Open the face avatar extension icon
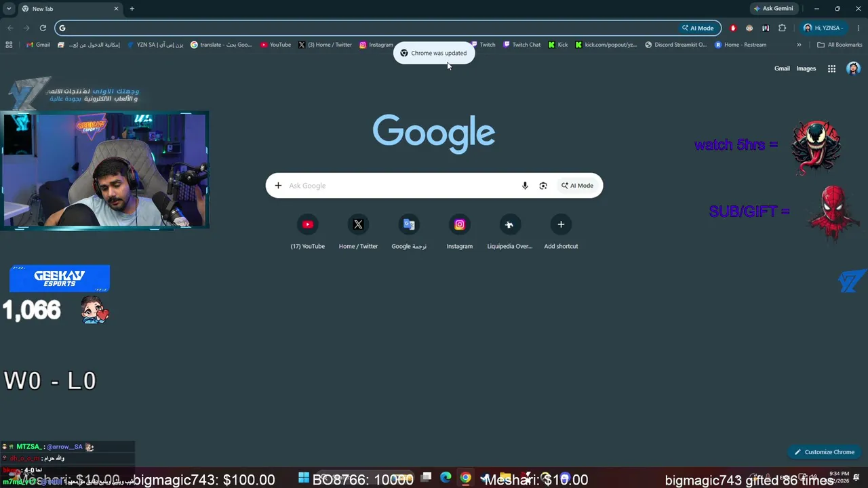 coord(749,28)
